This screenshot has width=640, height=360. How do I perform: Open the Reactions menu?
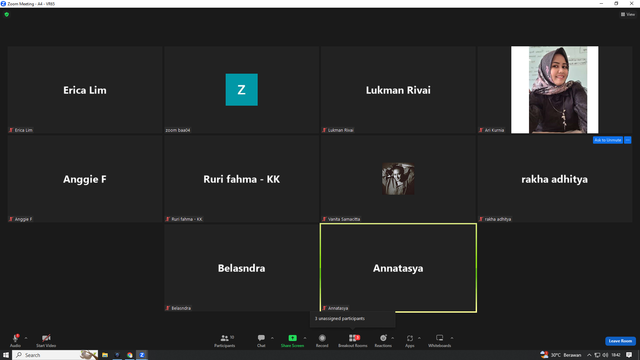point(383,340)
